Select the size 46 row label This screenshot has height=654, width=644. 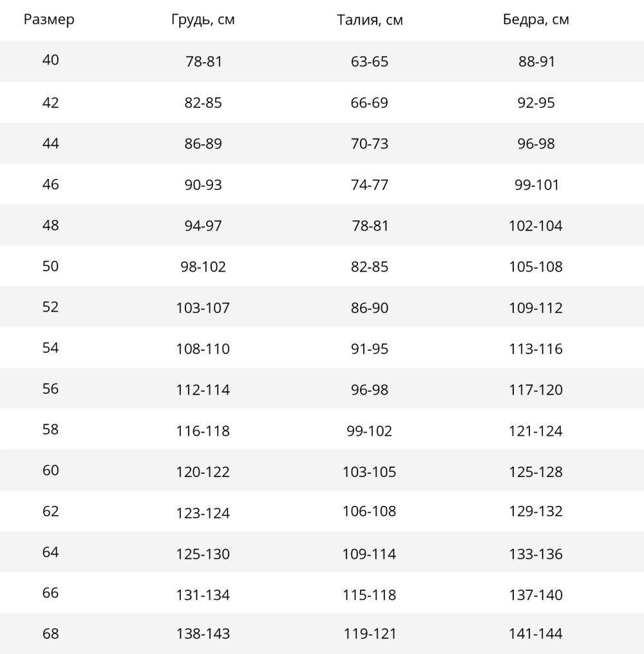[50, 184]
